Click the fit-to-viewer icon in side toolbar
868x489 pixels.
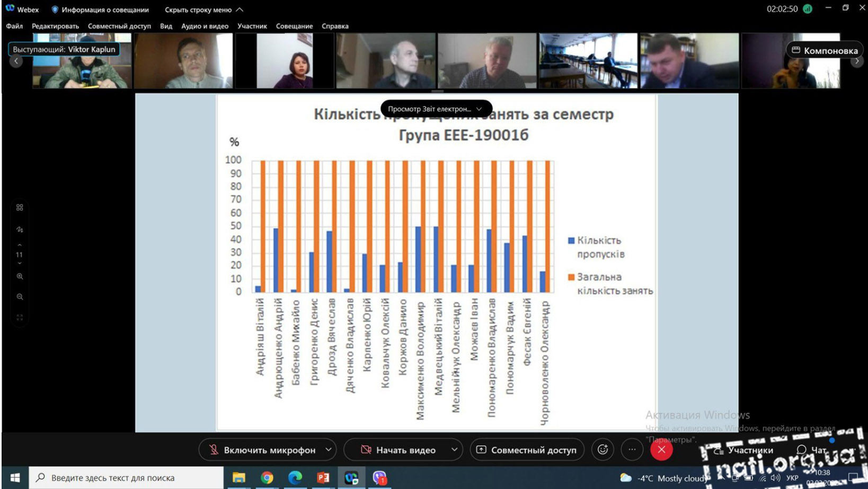click(20, 318)
